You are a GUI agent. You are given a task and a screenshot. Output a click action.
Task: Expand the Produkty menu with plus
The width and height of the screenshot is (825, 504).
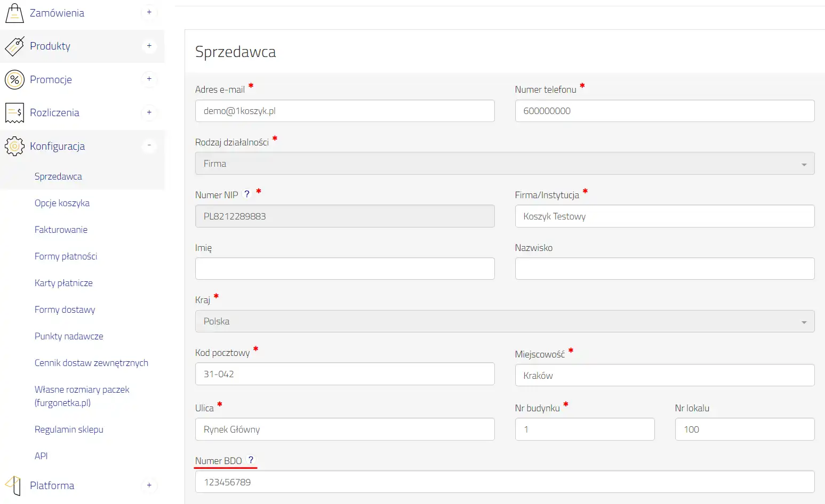pos(149,46)
